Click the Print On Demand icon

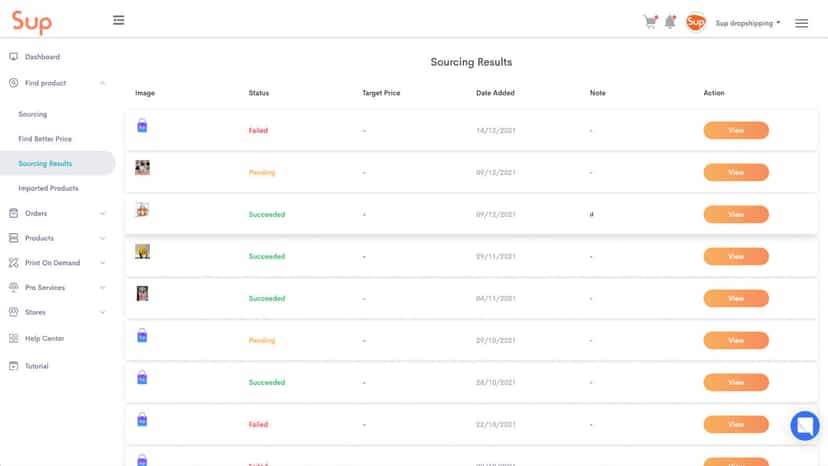click(x=14, y=263)
